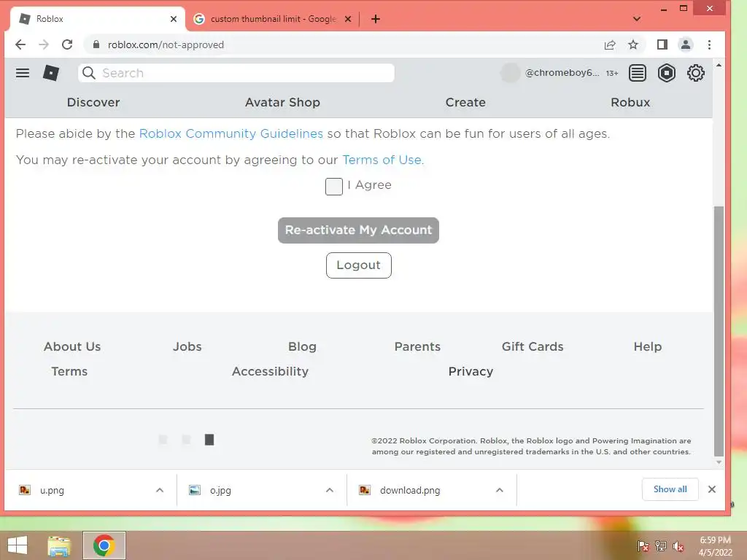This screenshot has width=747, height=560.
Task: Open the Help footer link
Action: [648, 346]
